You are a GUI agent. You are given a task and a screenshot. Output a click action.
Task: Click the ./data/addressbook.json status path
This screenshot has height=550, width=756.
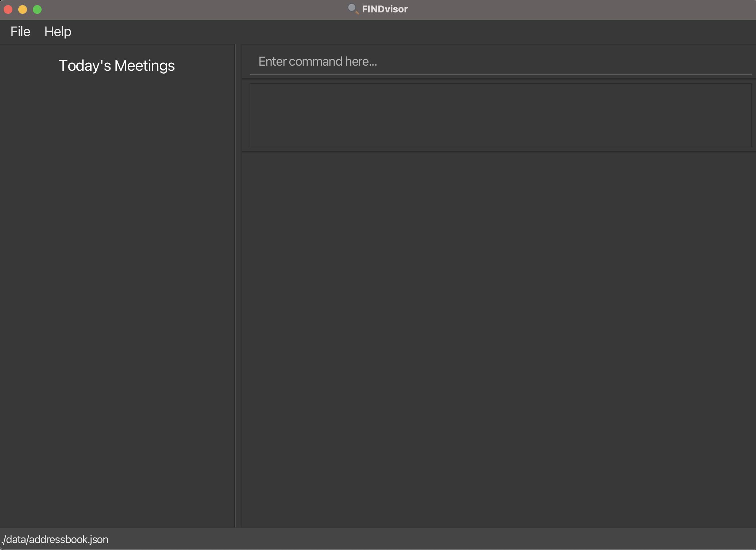tap(55, 539)
